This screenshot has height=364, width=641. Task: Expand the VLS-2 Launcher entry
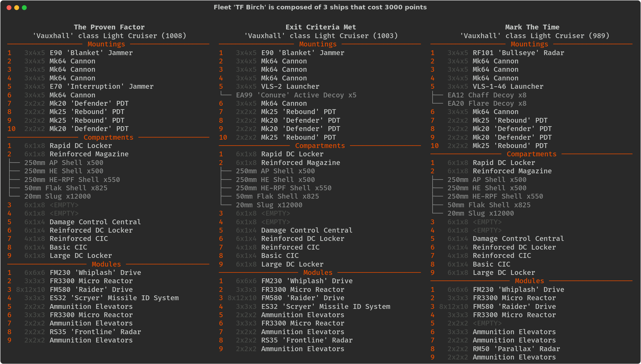pos(290,87)
